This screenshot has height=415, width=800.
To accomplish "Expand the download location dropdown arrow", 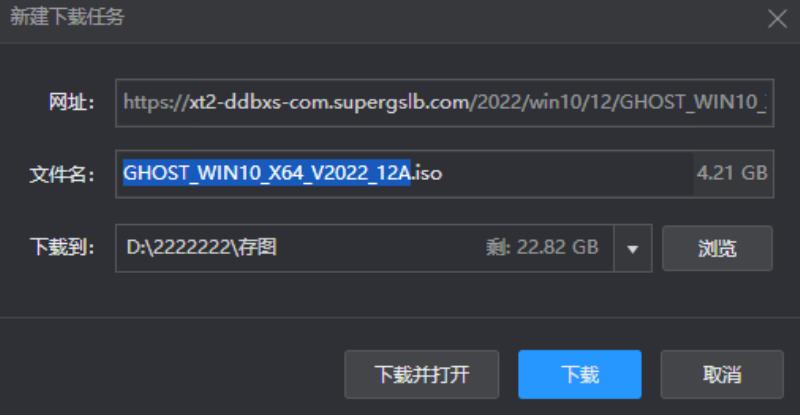I will (x=633, y=249).
